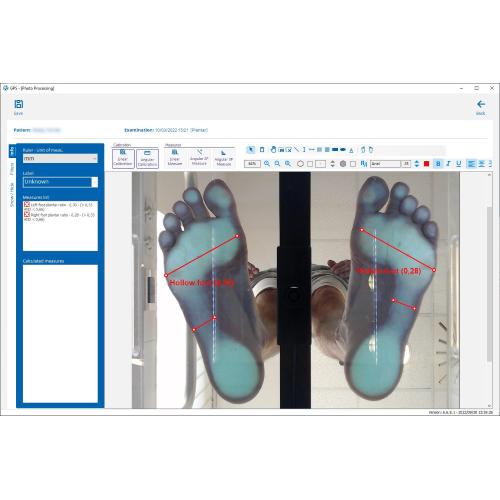Viewport: 500px width, 500px height.
Task: Click the red text color swatch
Action: point(426,164)
